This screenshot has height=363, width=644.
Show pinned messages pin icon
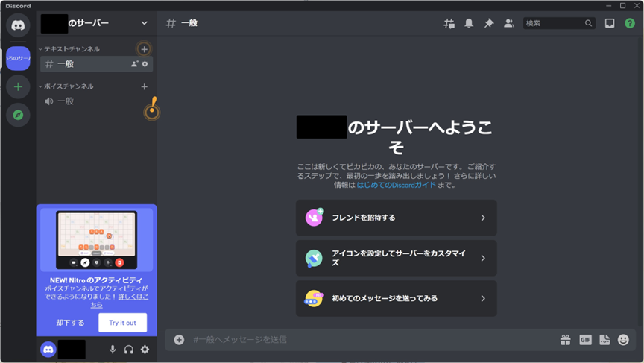(489, 23)
